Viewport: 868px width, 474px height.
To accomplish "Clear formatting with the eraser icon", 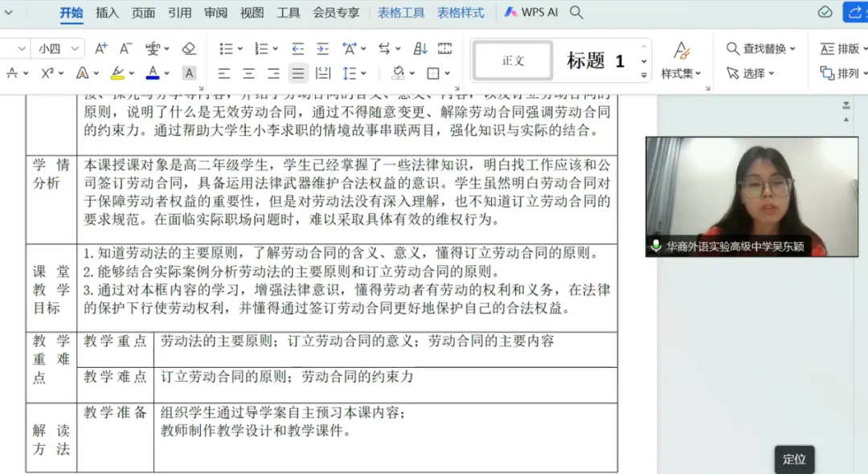I will pyautogui.click(x=188, y=48).
